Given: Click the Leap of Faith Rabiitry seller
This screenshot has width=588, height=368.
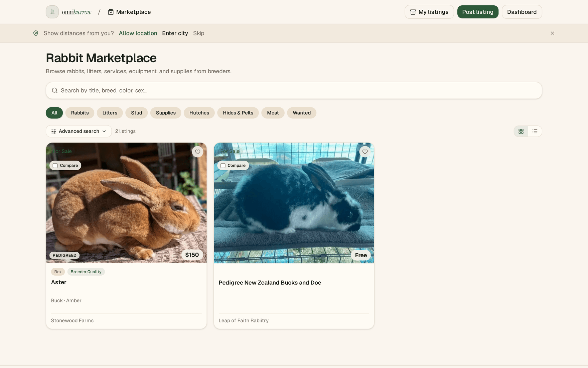Looking at the screenshot, I should click(244, 320).
